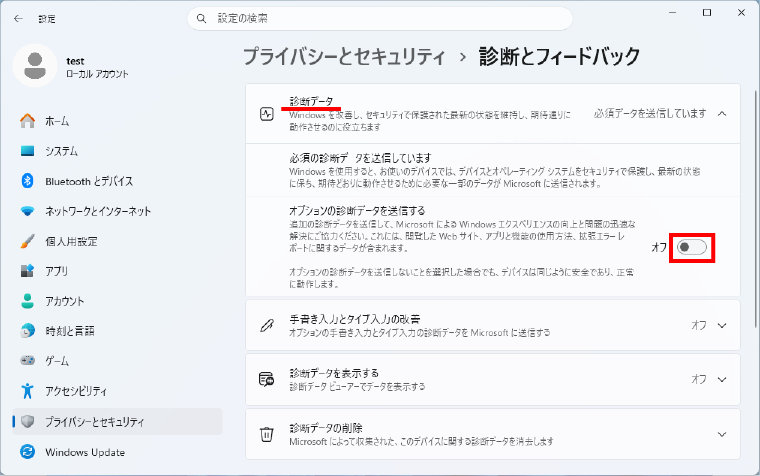Click the ネットワーク wifi icon
Viewport: 760px width, 476px height.
pos(28,211)
